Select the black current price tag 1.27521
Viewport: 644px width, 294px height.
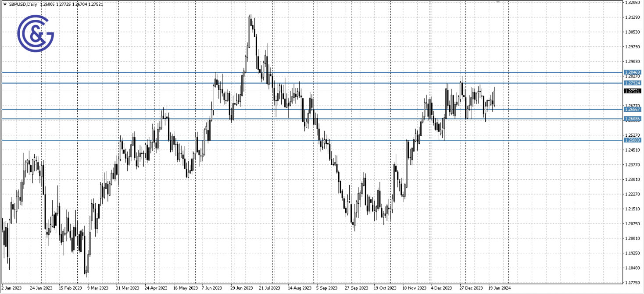pyautogui.click(x=632, y=91)
